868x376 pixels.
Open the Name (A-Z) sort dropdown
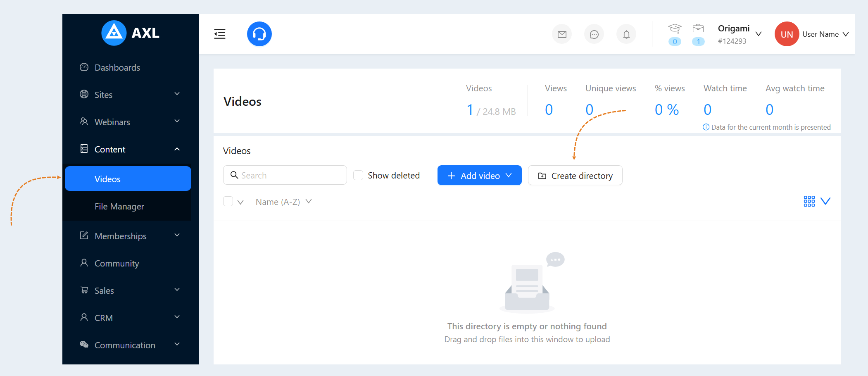[283, 202]
